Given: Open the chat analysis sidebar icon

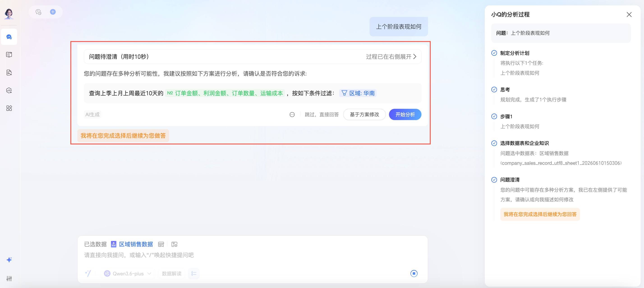Looking at the screenshot, I should (x=9, y=37).
